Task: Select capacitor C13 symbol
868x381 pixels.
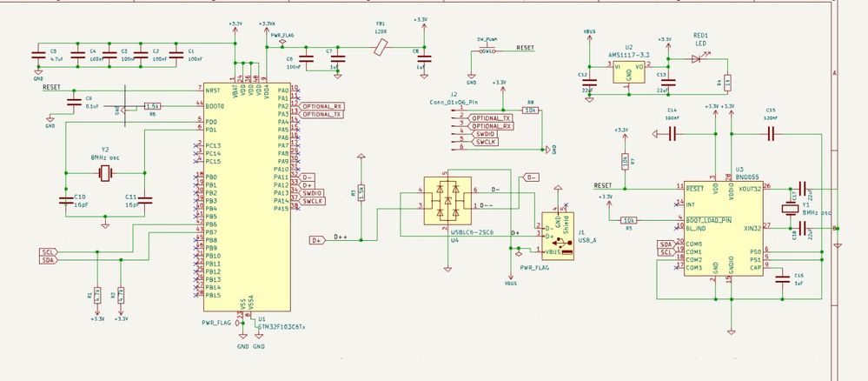Action: (669, 84)
